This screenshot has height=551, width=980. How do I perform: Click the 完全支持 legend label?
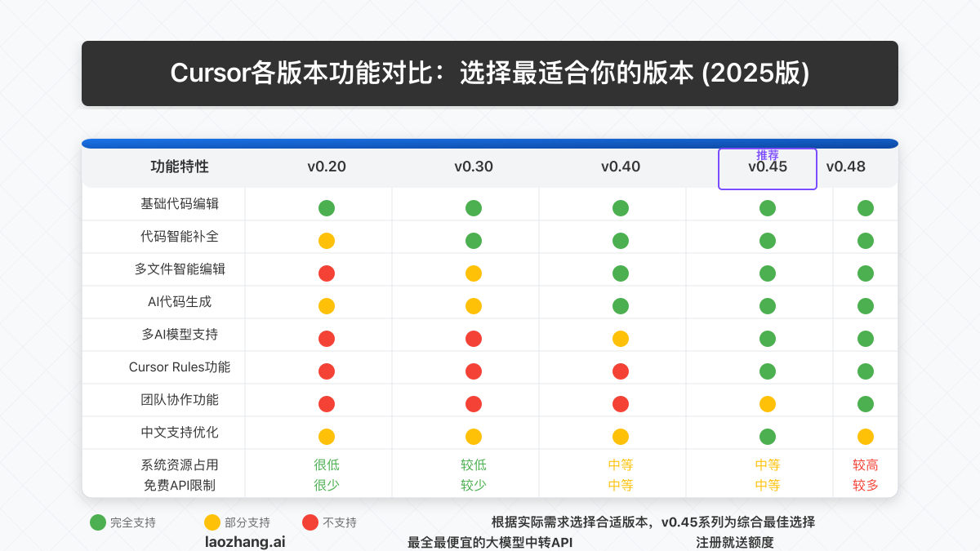pyautogui.click(x=133, y=522)
